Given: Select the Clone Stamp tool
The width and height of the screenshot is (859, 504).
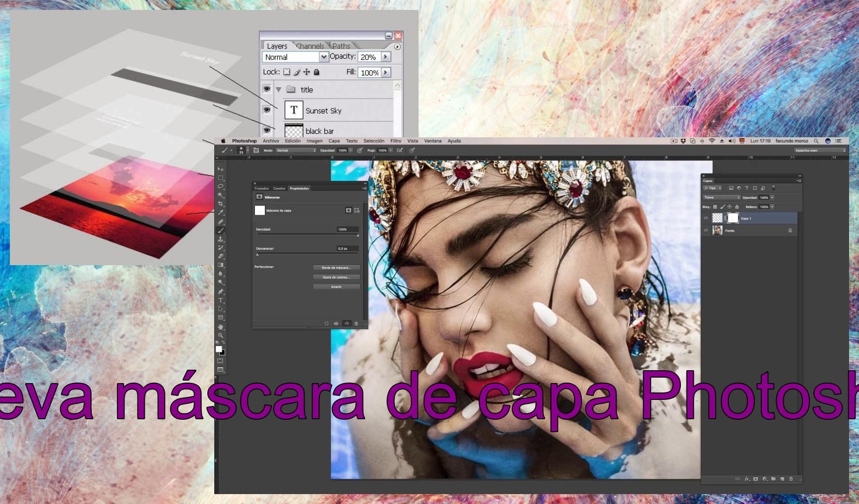Looking at the screenshot, I should 221,239.
